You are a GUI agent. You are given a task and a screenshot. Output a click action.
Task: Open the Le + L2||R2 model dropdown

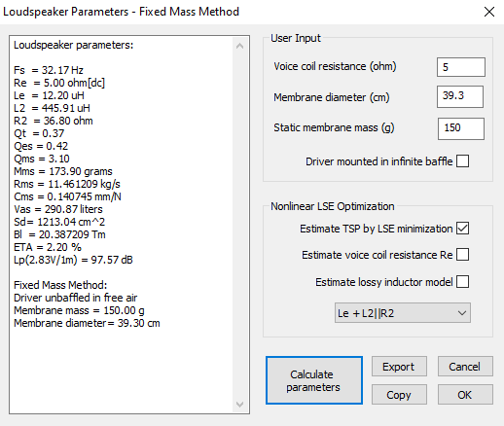403,313
